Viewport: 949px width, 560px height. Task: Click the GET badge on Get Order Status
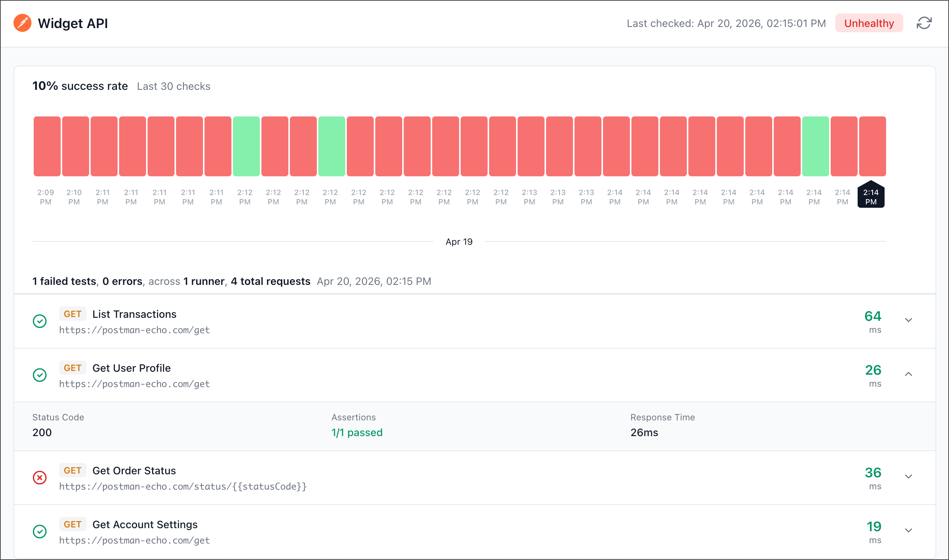click(73, 471)
